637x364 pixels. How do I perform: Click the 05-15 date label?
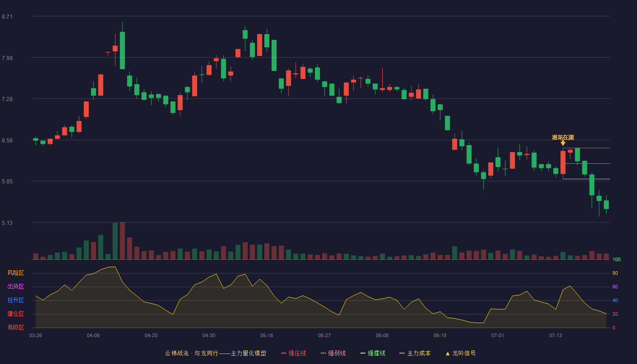click(267, 335)
